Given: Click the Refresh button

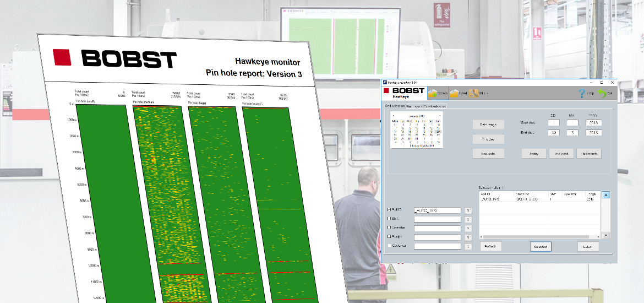Looking at the screenshot, I should (x=490, y=247).
